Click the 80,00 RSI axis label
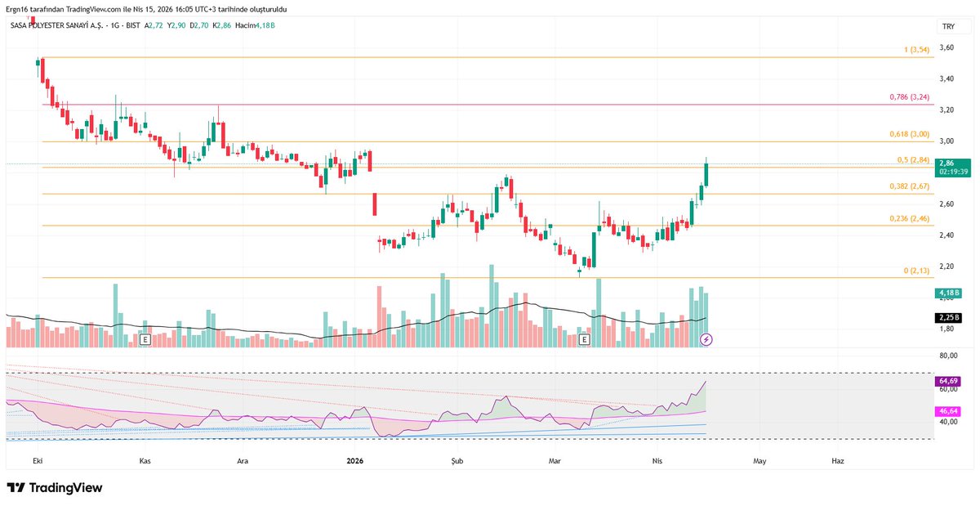Viewport: 980px width, 506px height. 948,356
